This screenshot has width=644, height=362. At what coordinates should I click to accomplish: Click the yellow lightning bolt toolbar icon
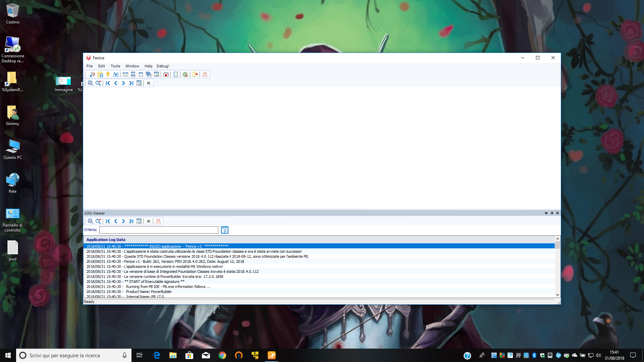click(108, 74)
